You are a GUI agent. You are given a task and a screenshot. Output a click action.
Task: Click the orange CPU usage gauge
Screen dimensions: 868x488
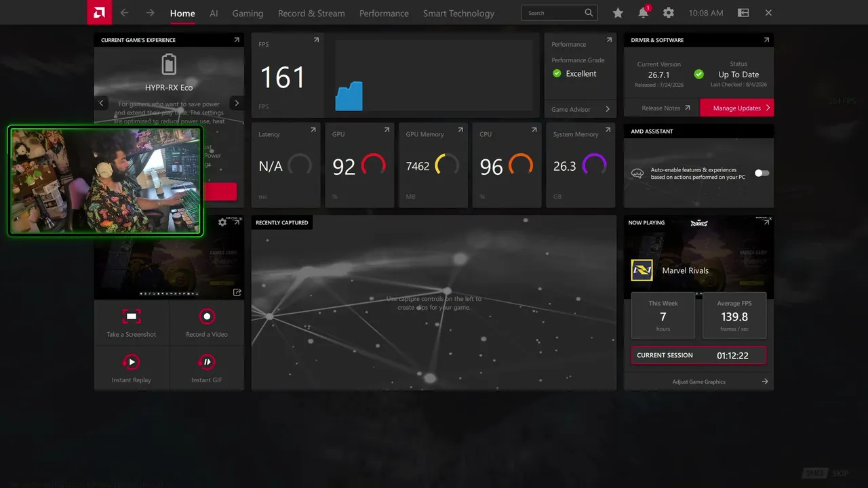[520, 165]
